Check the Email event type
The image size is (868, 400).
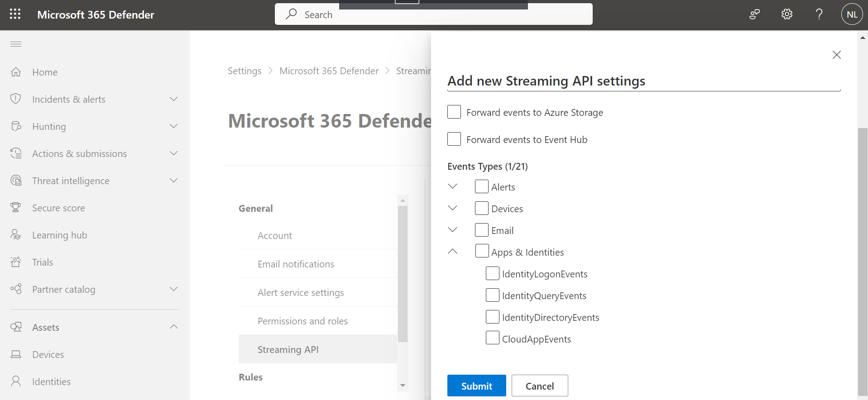click(x=482, y=230)
